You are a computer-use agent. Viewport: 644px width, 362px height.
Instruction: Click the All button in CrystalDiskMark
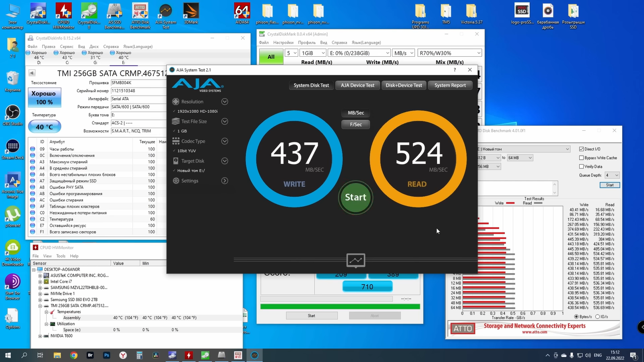pos(271,57)
